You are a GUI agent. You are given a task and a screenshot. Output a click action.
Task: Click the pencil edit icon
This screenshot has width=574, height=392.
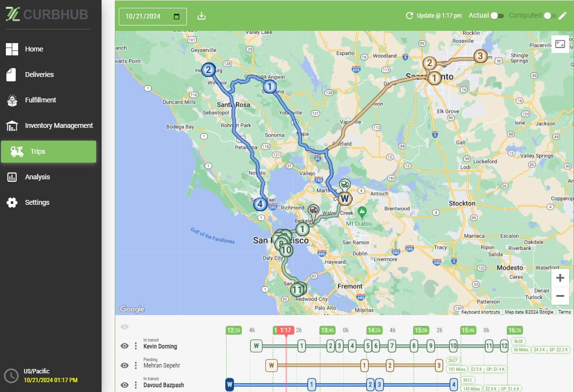tap(562, 16)
